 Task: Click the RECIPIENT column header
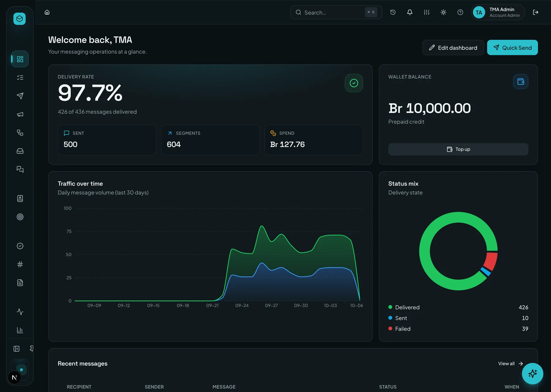[x=79, y=387]
